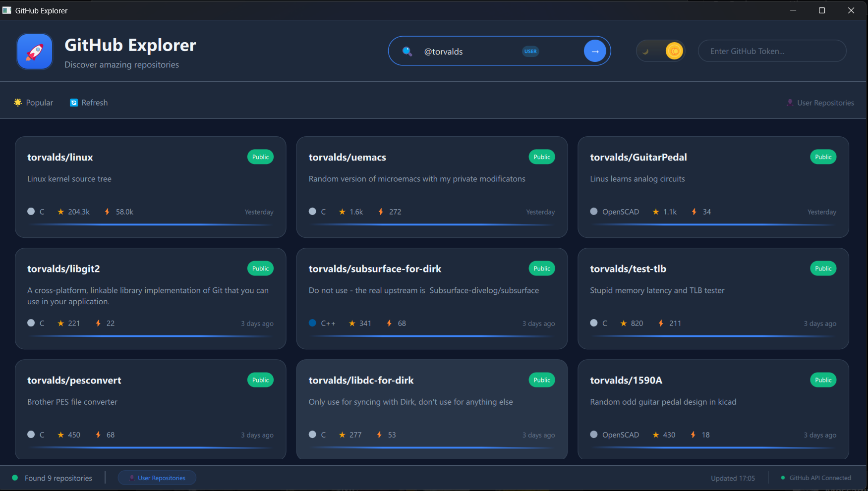Click the "Yesterday" date on torvalds/linux
This screenshot has height=491, width=868.
[259, 212]
